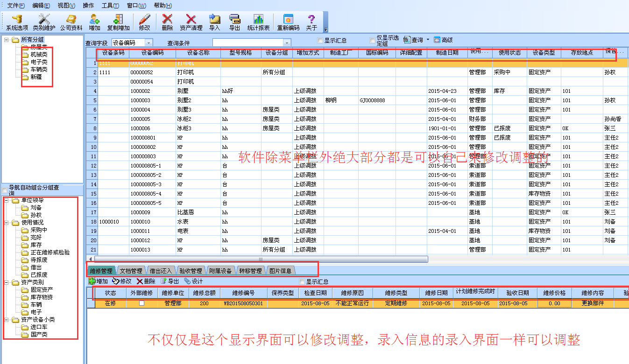This screenshot has width=629, height=364.
Task: Open 系统选项 from the toolbar
Action: pyautogui.click(x=17, y=22)
